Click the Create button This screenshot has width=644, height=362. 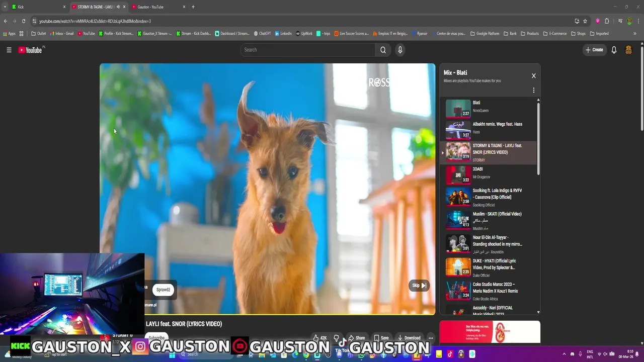pos(594,50)
